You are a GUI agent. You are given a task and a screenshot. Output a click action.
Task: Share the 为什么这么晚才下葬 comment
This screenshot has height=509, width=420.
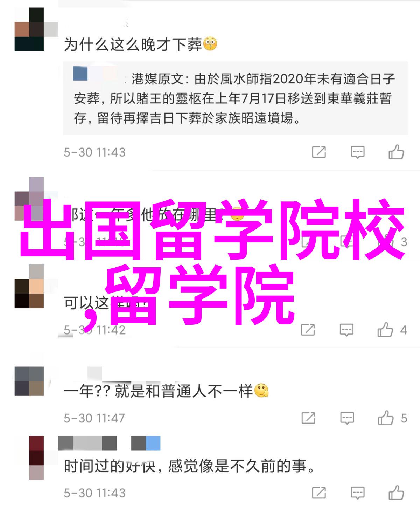319,152
